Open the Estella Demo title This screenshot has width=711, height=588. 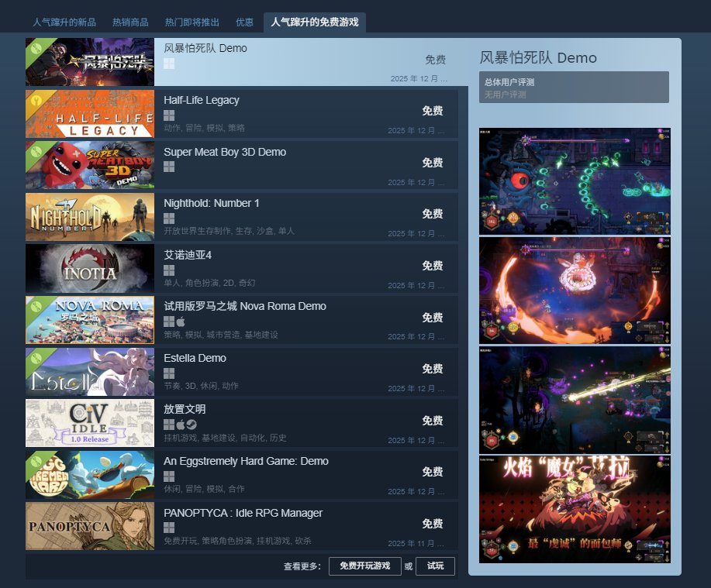pos(195,358)
